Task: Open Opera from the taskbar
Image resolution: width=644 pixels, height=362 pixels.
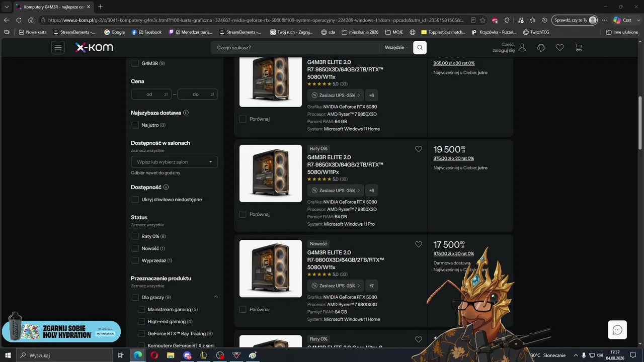Action: [154, 355]
